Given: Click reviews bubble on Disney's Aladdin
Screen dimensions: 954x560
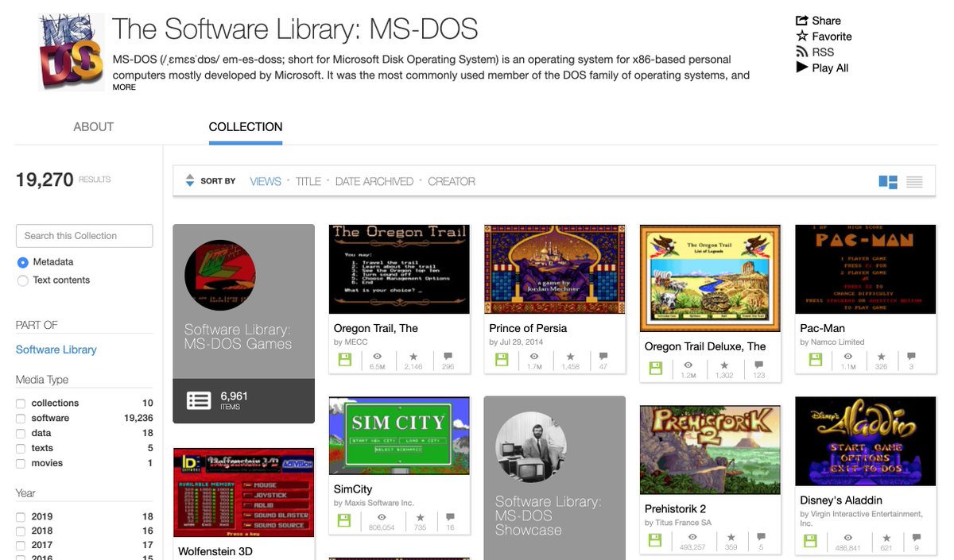Looking at the screenshot, I should coord(916,538).
